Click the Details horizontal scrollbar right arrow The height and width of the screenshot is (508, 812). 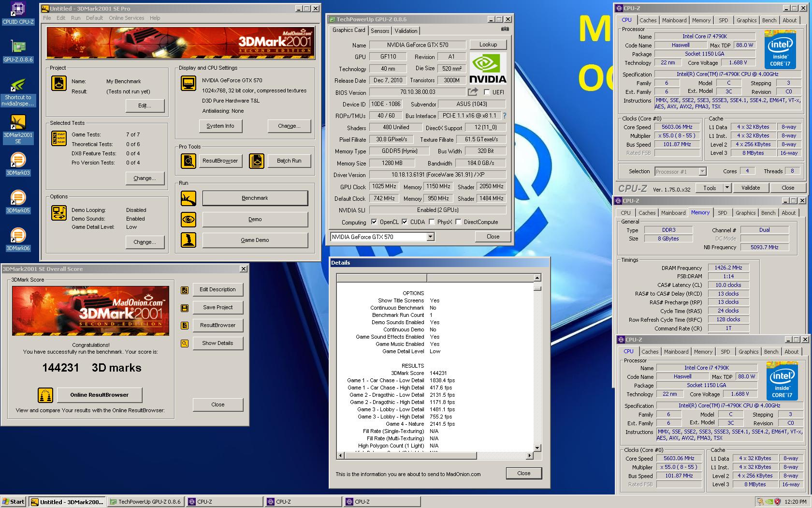(x=529, y=456)
